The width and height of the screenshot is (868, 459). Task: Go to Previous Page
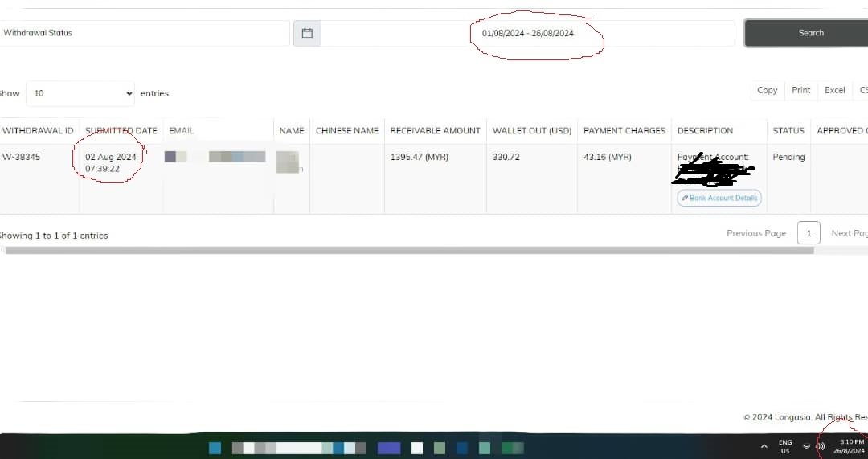click(x=756, y=233)
